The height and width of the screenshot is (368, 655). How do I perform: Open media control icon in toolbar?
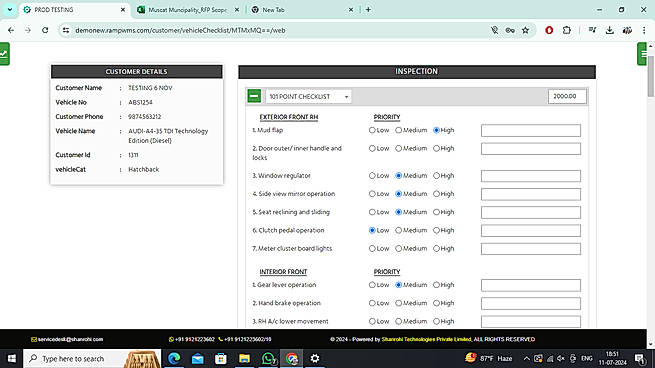(592, 30)
